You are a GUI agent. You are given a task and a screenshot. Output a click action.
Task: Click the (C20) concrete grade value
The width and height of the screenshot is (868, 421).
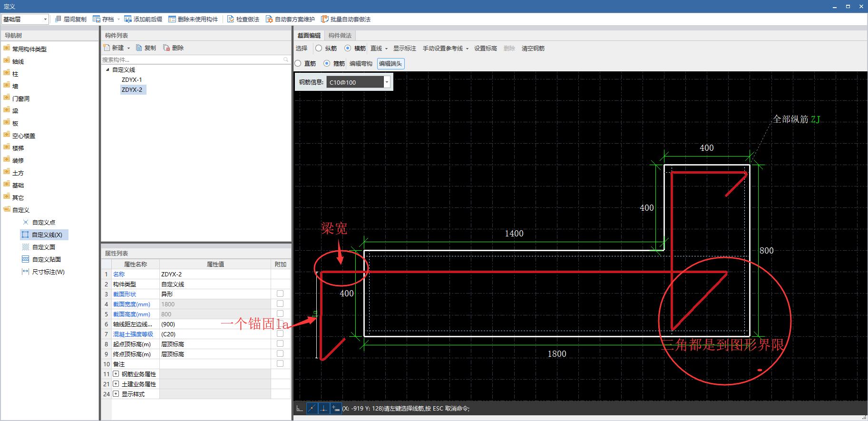168,334
